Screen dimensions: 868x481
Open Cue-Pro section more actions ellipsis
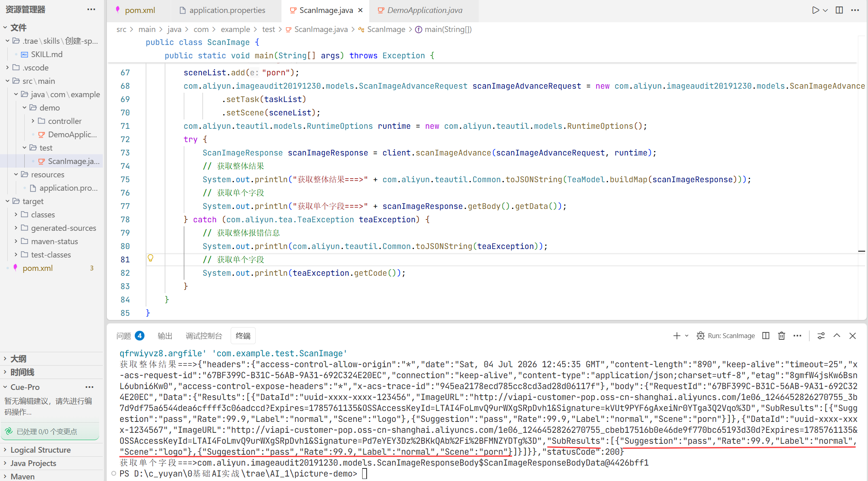(x=89, y=387)
